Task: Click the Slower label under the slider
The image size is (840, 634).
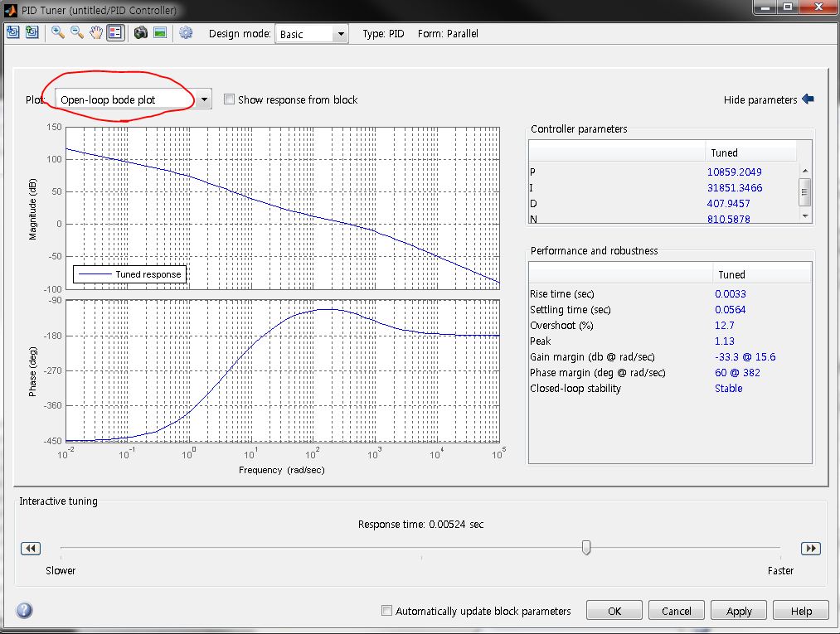Action: (61, 570)
